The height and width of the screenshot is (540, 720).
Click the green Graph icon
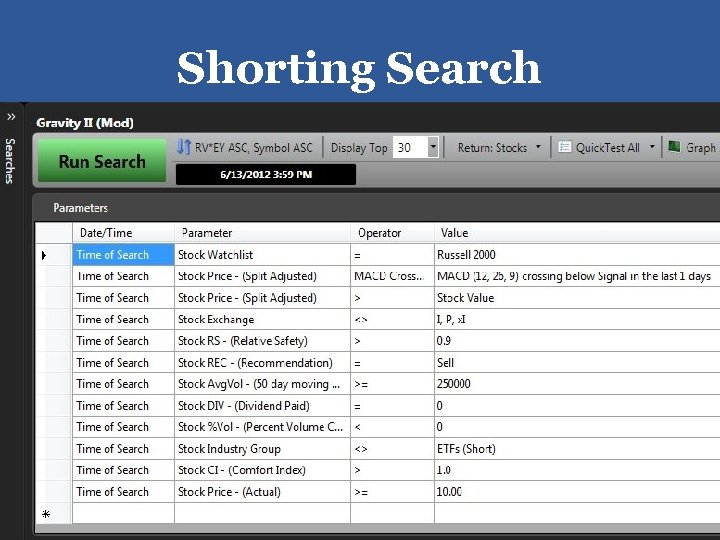click(675, 147)
